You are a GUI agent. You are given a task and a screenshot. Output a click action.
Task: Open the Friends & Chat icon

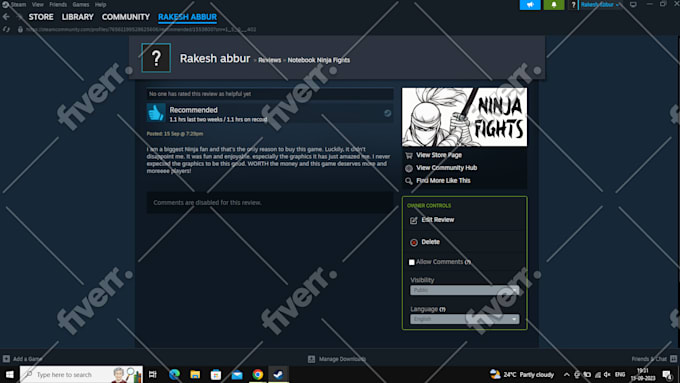[673, 359]
